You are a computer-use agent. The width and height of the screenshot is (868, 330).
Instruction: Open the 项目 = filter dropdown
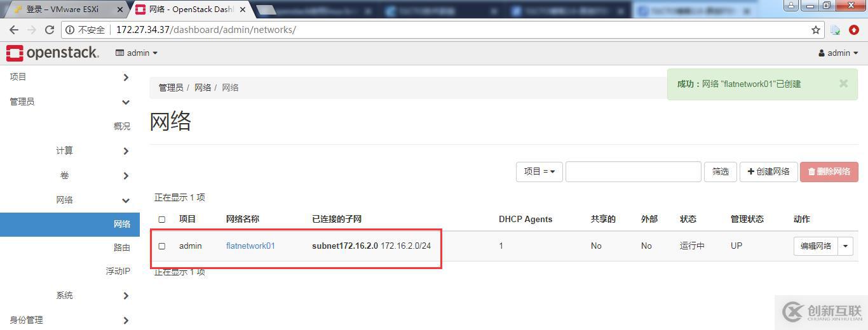(x=539, y=171)
